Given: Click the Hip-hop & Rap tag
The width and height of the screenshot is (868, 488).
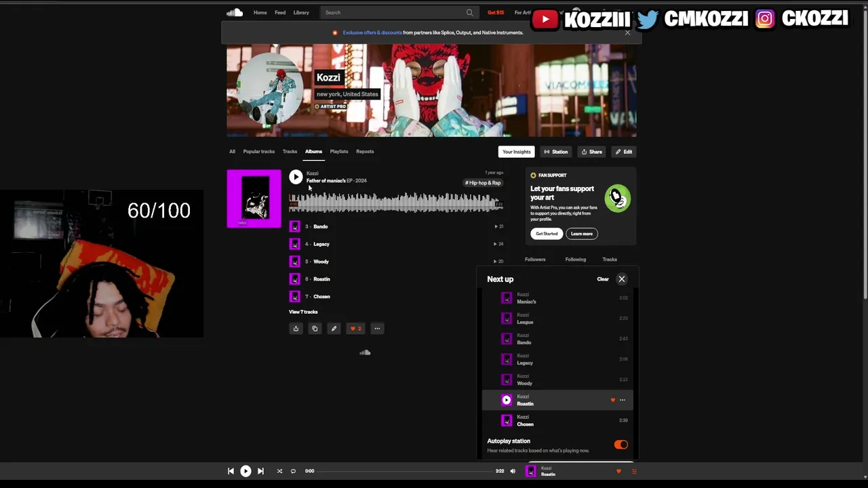Looking at the screenshot, I should tap(483, 183).
